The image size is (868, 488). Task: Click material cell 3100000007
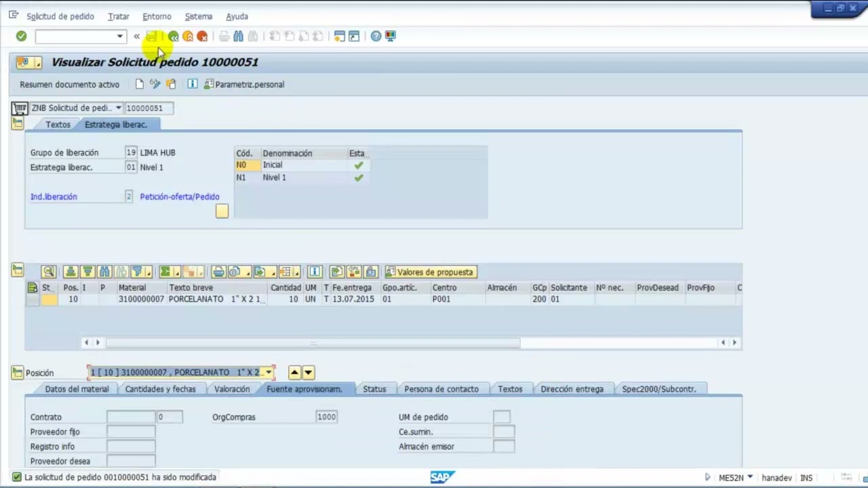coord(141,299)
